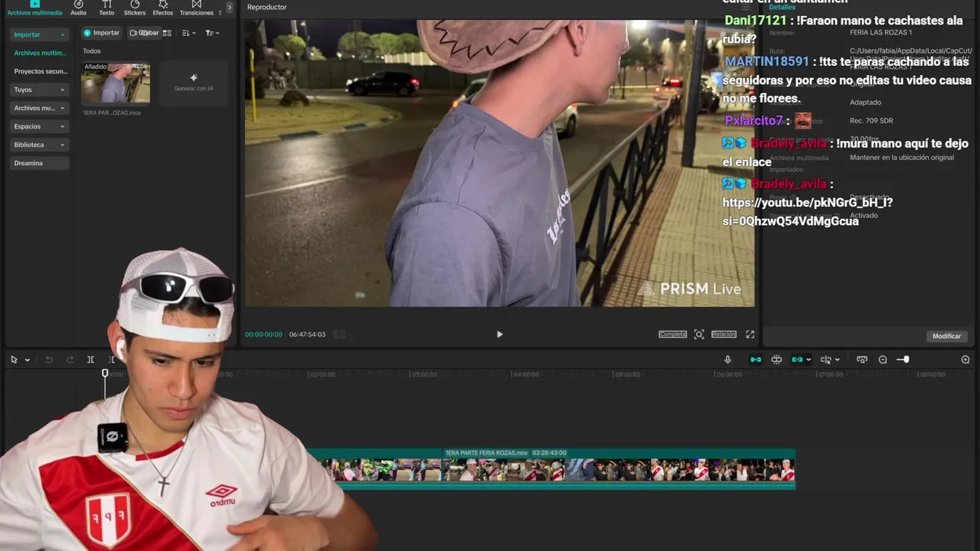Screen dimensions: 980x551
Task: Click the playhead marker on the timeline
Action: [x=105, y=373]
